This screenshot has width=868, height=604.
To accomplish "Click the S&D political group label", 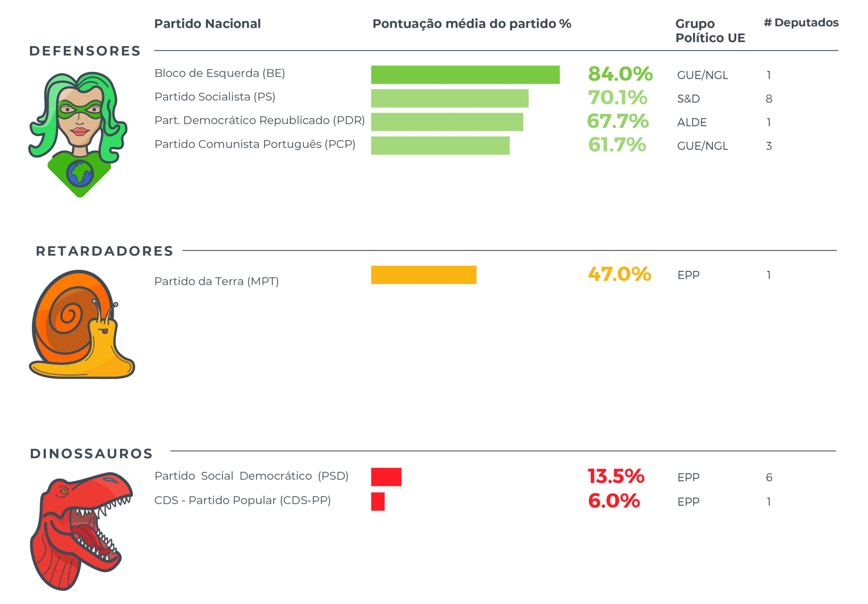I will point(688,99).
